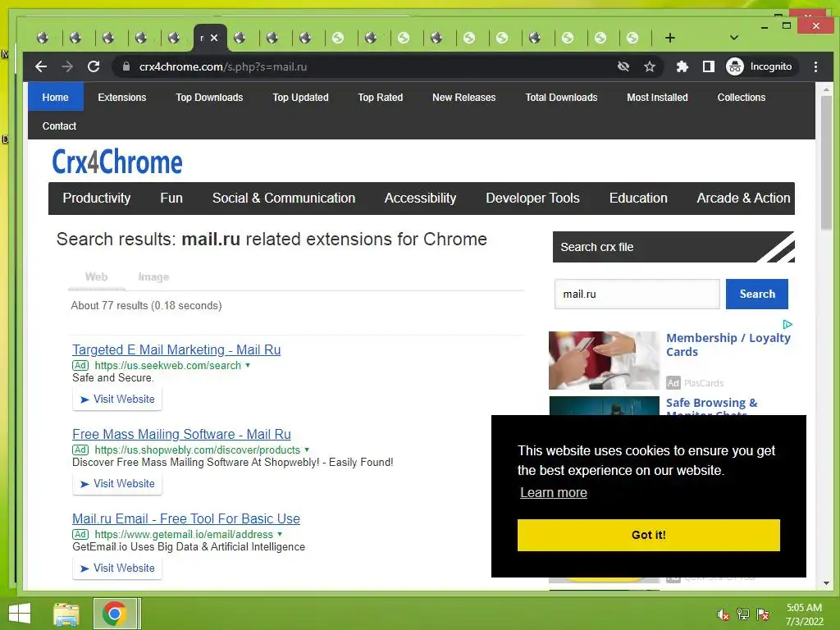The width and height of the screenshot is (840, 630).
Task: Open Membership / Loyalty Cards ad link
Action: [728, 345]
